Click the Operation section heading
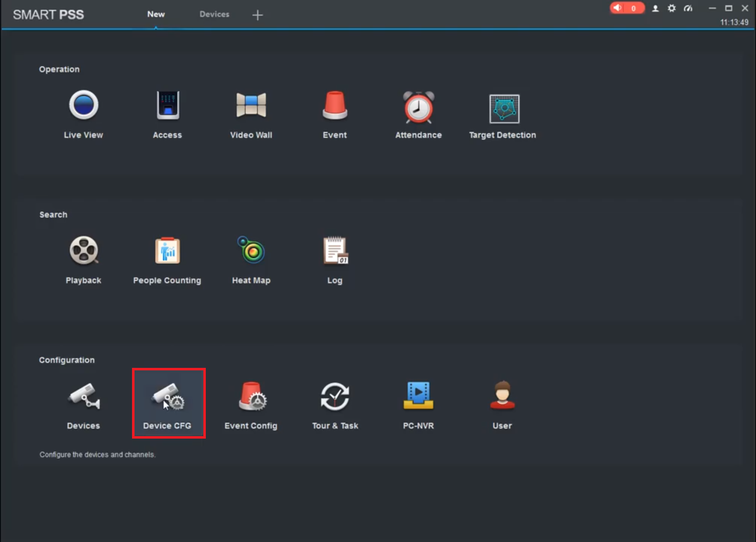 (x=59, y=69)
